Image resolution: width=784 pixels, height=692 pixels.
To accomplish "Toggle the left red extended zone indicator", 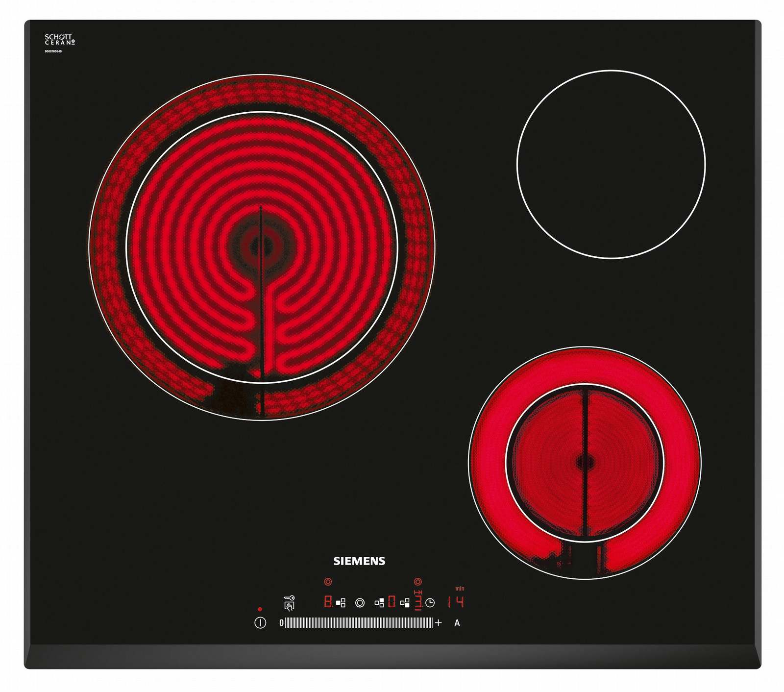I will click(x=328, y=582).
